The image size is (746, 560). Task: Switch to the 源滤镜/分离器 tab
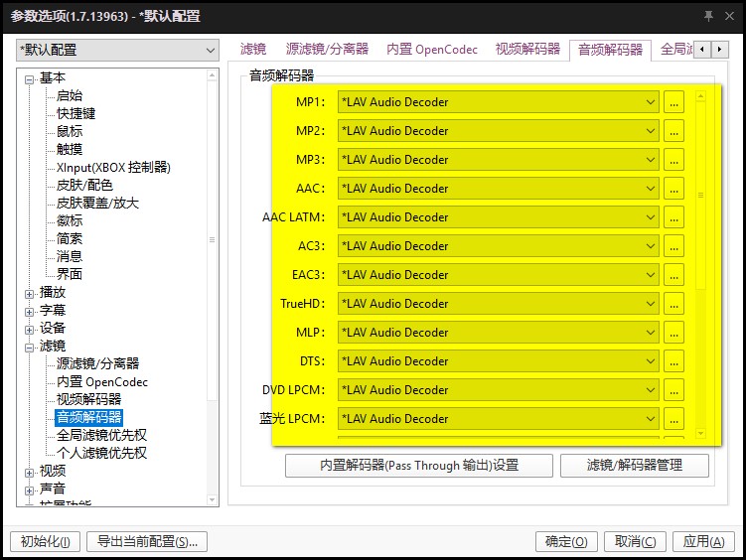(327, 49)
